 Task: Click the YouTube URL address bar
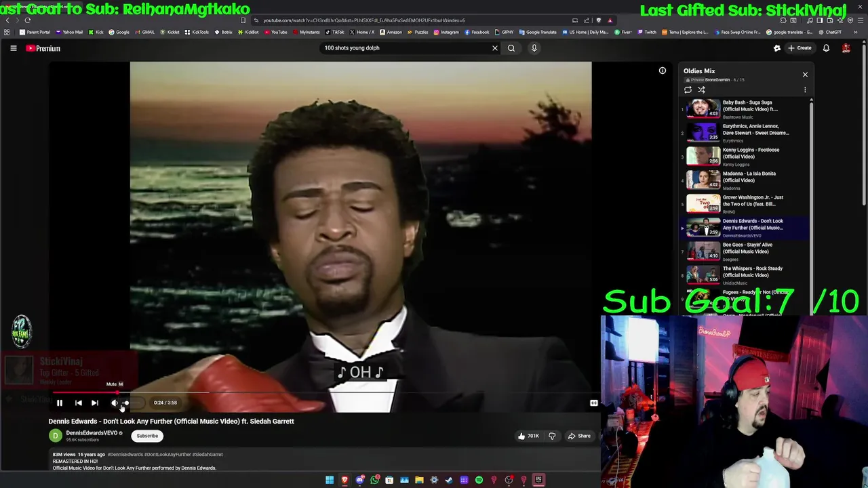pyautogui.click(x=407, y=20)
